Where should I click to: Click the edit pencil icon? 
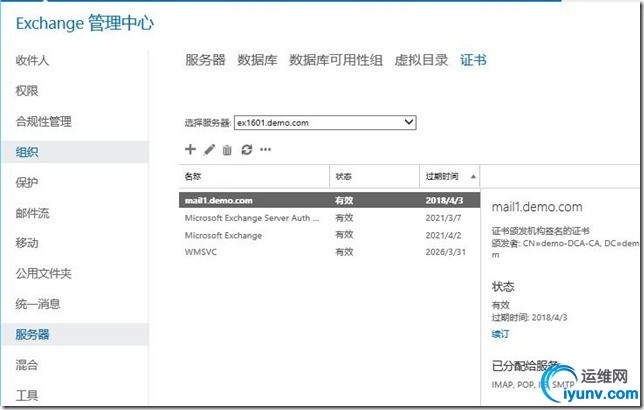pyautogui.click(x=209, y=150)
